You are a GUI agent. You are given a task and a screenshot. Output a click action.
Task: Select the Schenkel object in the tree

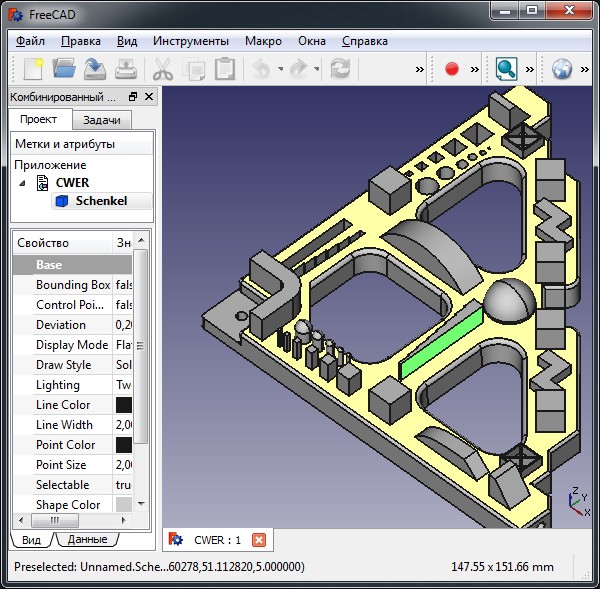pos(100,201)
